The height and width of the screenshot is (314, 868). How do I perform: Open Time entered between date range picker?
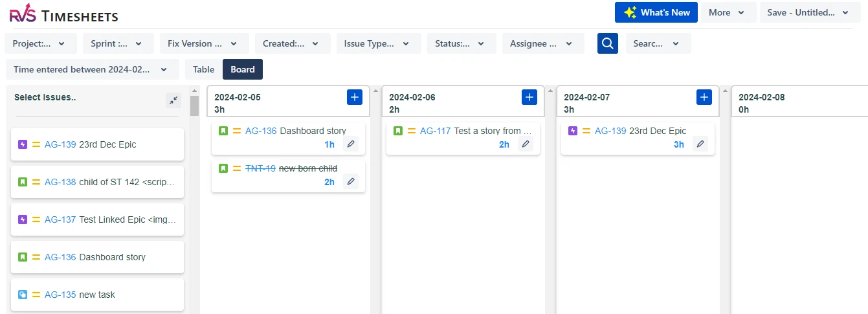pos(91,69)
